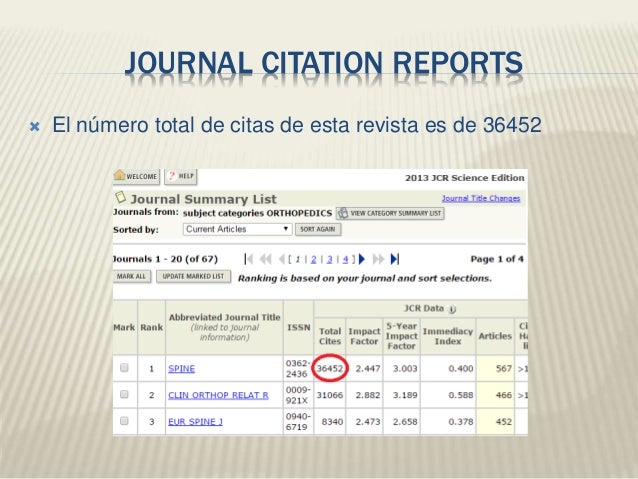Click the View Category Summary List icon
The height and width of the screenshot is (479, 638).
(343, 213)
